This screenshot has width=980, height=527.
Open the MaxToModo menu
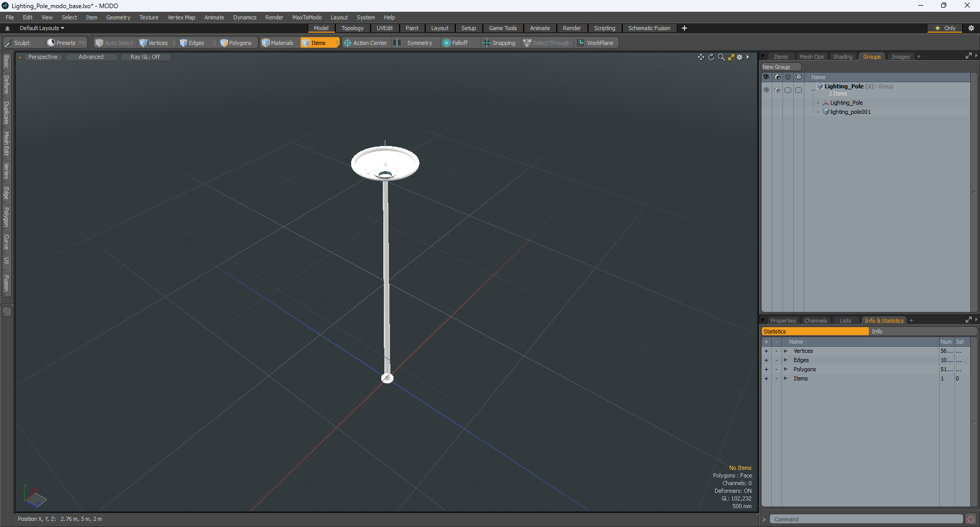click(307, 17)
